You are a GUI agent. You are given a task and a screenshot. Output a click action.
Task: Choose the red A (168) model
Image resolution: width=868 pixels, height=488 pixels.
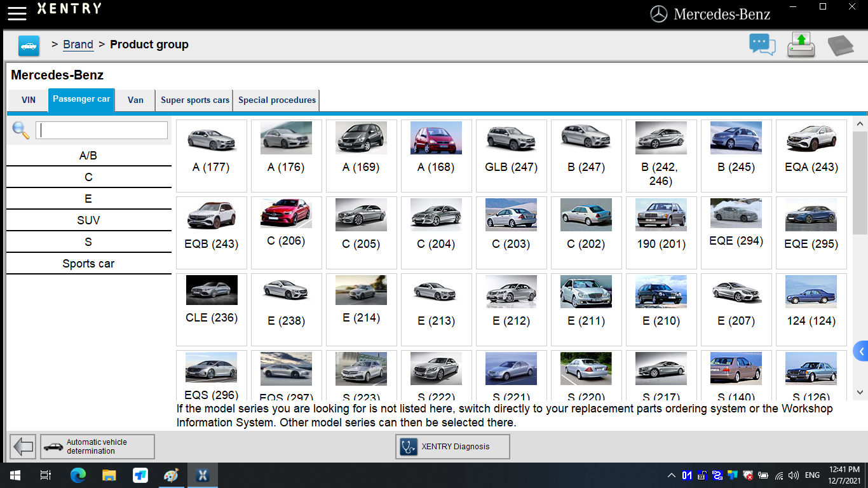(x=437, y=156)
